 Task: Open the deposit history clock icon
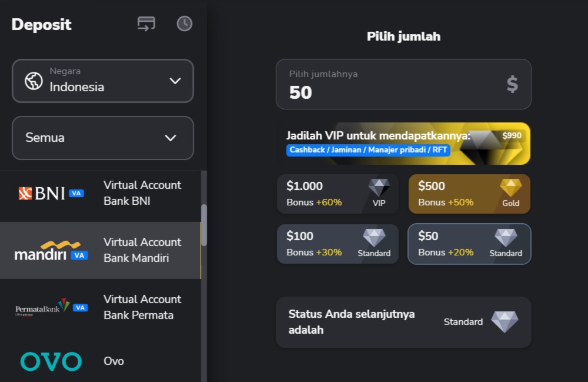(x=185, y=24)
